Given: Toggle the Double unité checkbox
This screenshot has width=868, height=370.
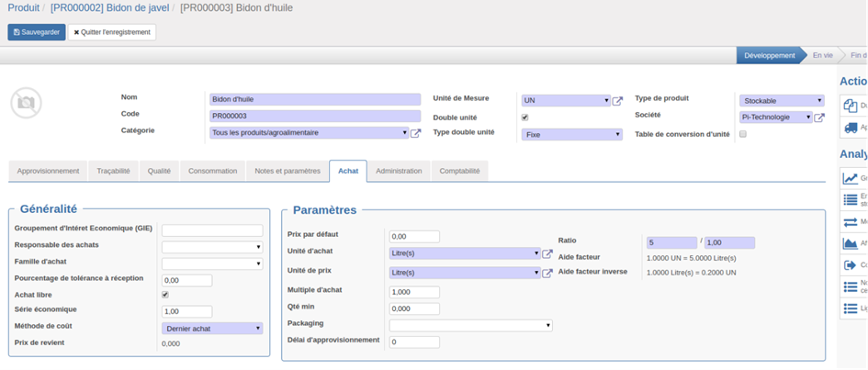Looking at the screenshot, I should pos(524,118).
